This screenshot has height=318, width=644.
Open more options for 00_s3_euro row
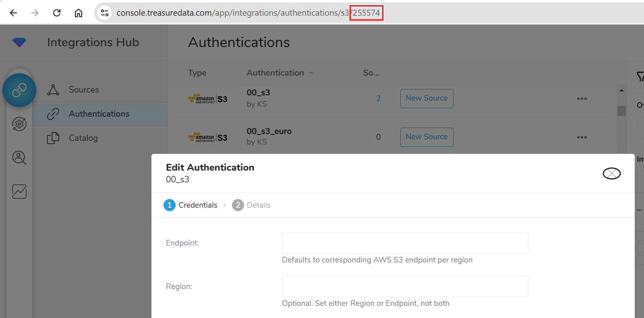582,137
